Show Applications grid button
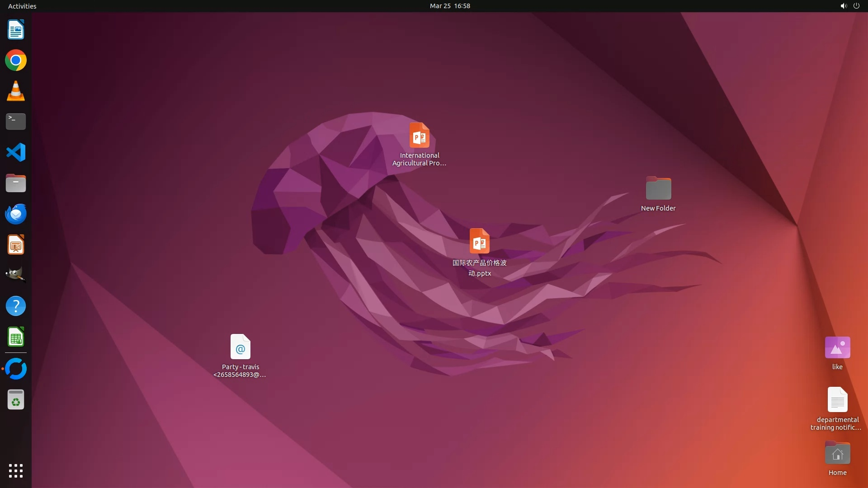 (x=16, y=471)
